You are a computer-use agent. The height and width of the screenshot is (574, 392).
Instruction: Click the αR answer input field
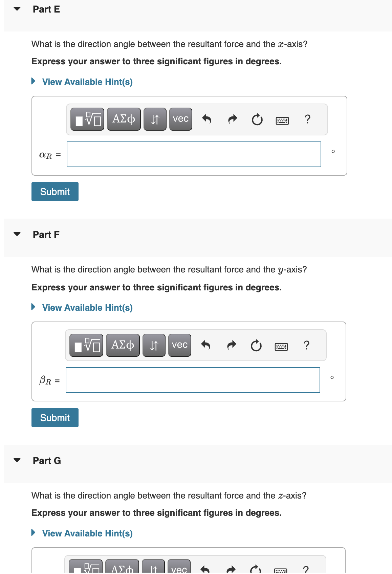(x=194, y=154)
